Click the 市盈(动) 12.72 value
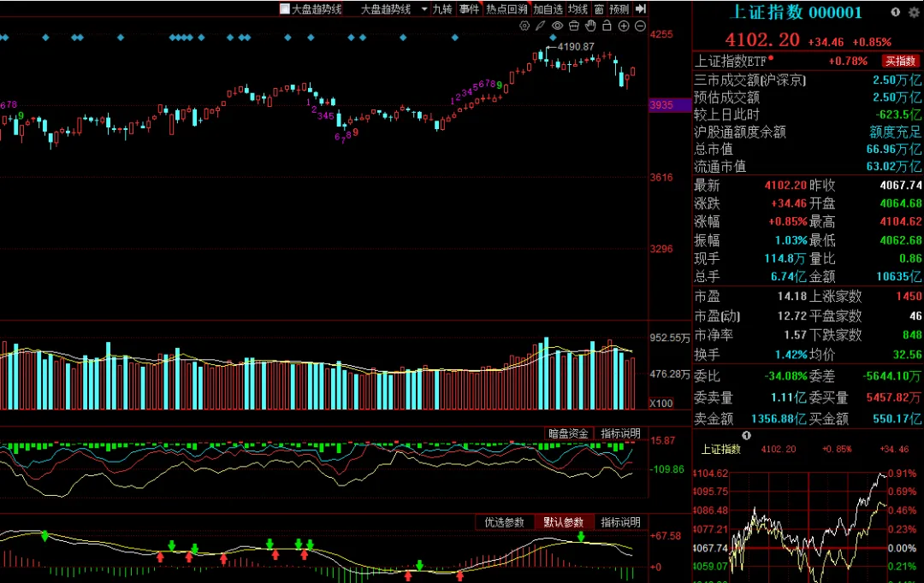The width and height of the screenshot is (924, 583). click(x=792, y=316)
